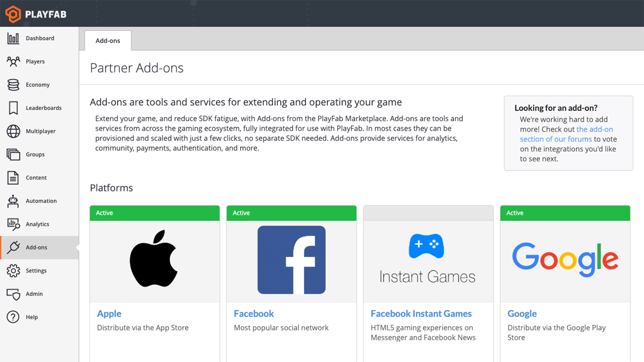
Task: Open the Help label in sidebar
Action: (32, 317)
